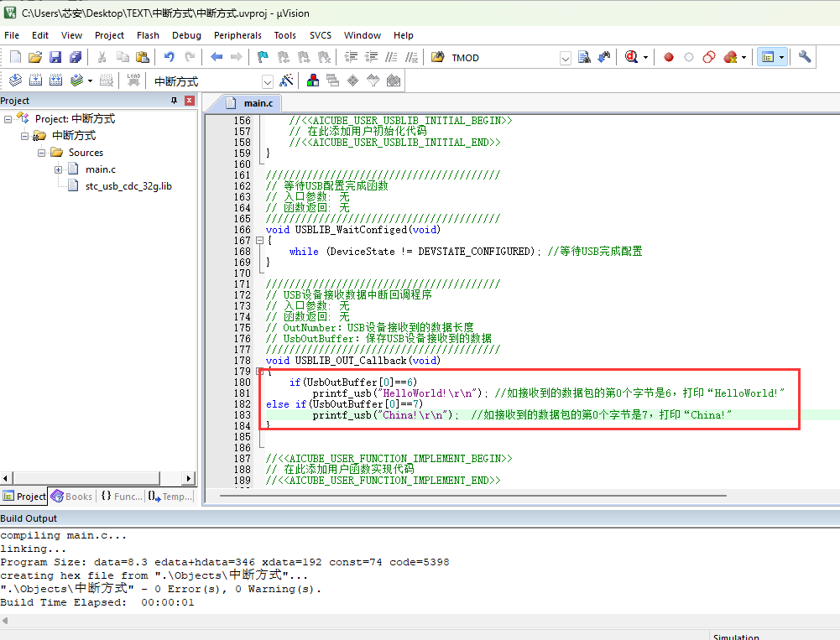
Task: Open Configuration with the wrench icon
Action: point(804,57)
